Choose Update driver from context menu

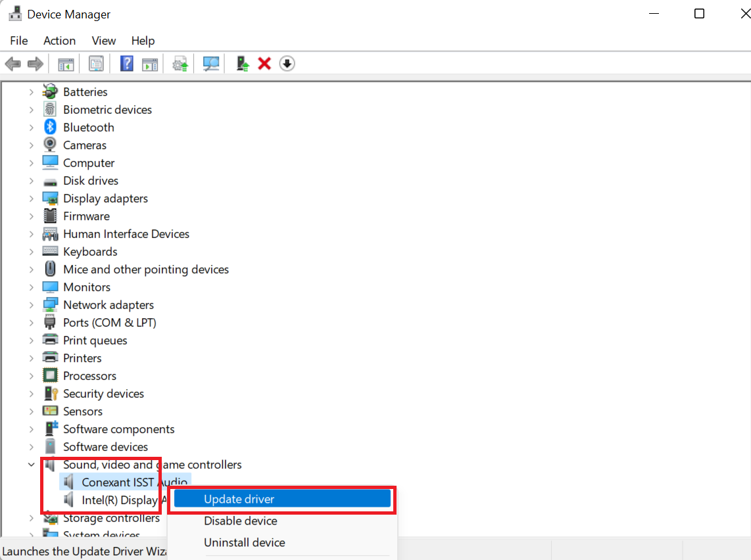283,499
